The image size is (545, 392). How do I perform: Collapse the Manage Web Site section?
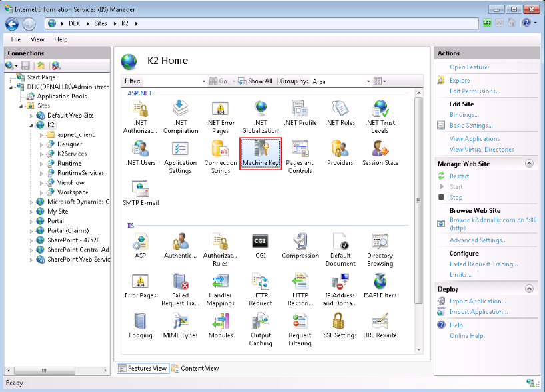coord(528,163)
